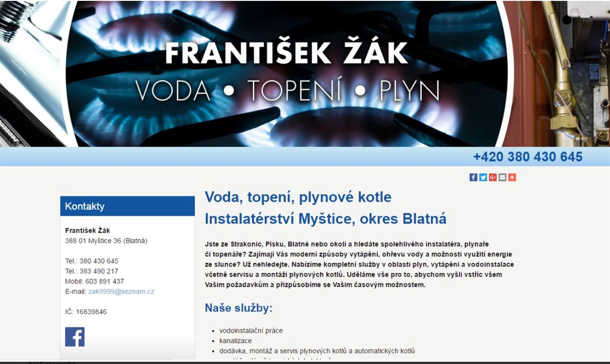Viewport: 610px width, 364px height.
Task: Click heading Instalatérství Myštice, okres Blatná
Action: (325, 219)
